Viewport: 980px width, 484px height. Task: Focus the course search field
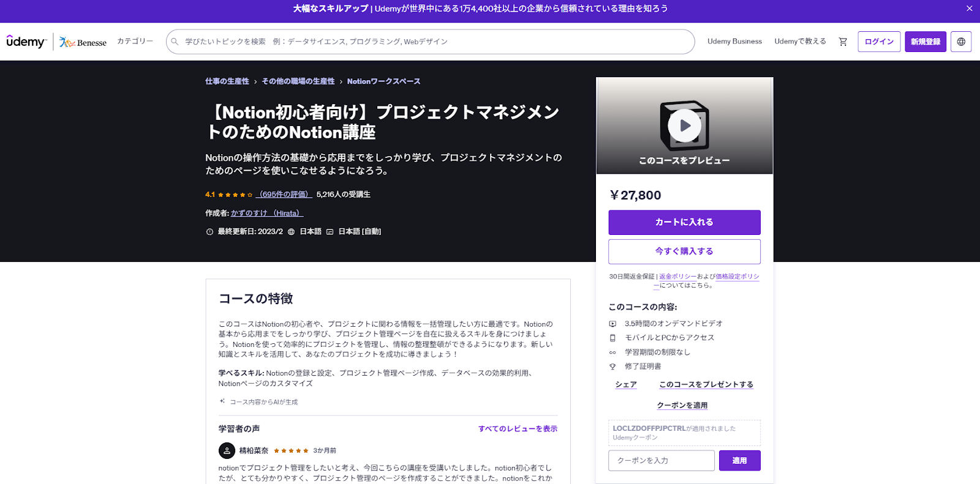(430, 42)
